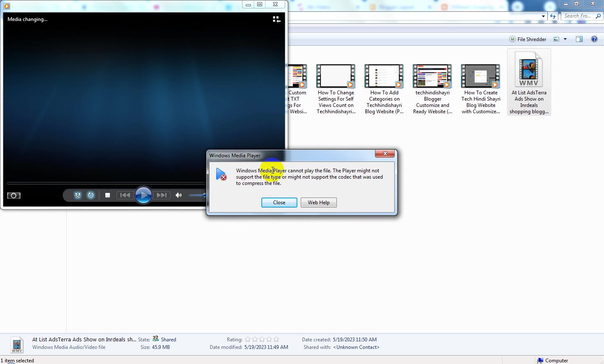604x364 pixels.
Task: Mute the player volume speaker icon
Action: pos(179,195)
